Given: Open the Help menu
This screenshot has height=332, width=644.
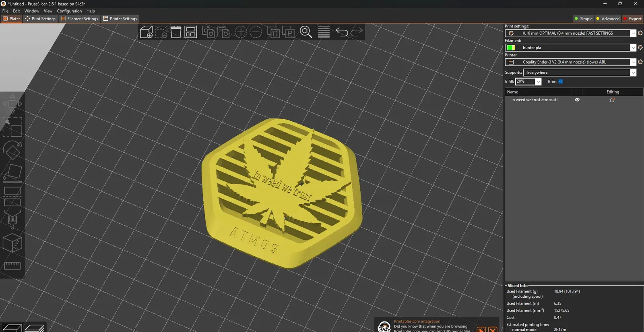Looking at the screenshot, I should click(91, 11).
